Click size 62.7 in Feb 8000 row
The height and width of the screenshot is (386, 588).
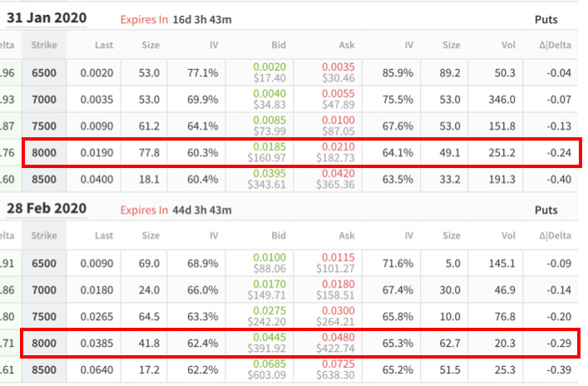tap(450, 344)
